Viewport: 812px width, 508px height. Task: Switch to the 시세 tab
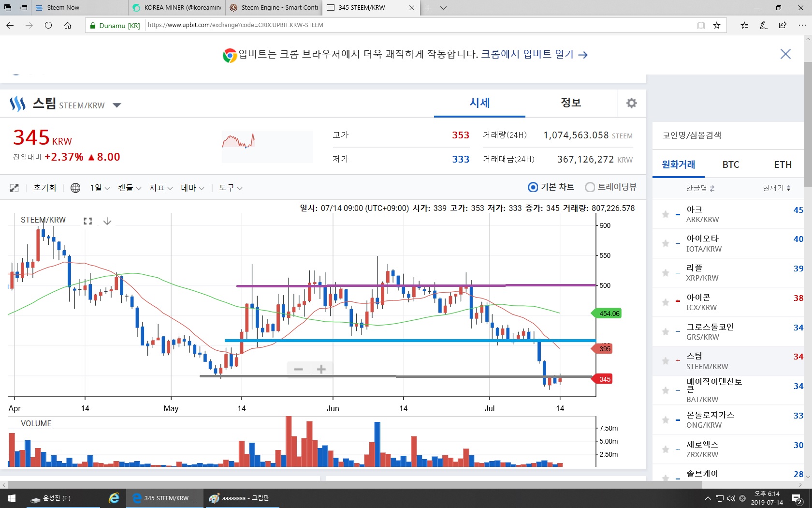(479, 103)
